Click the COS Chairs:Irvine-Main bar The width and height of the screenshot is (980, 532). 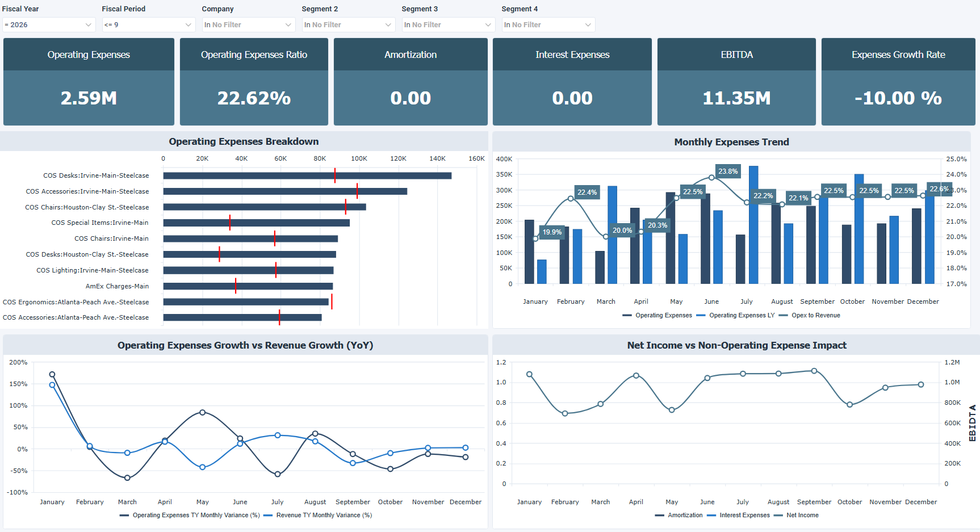(x=250, y=238)
